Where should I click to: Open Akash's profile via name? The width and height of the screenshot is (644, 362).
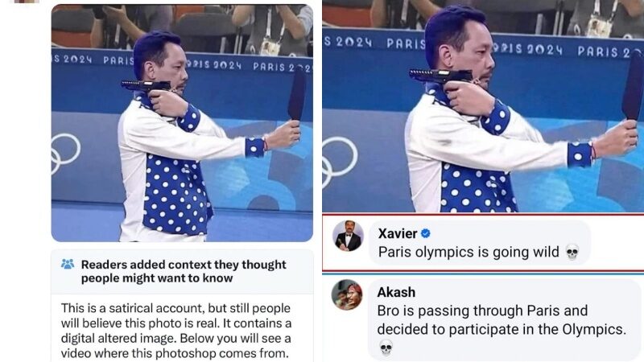click(x=396, y=292)
